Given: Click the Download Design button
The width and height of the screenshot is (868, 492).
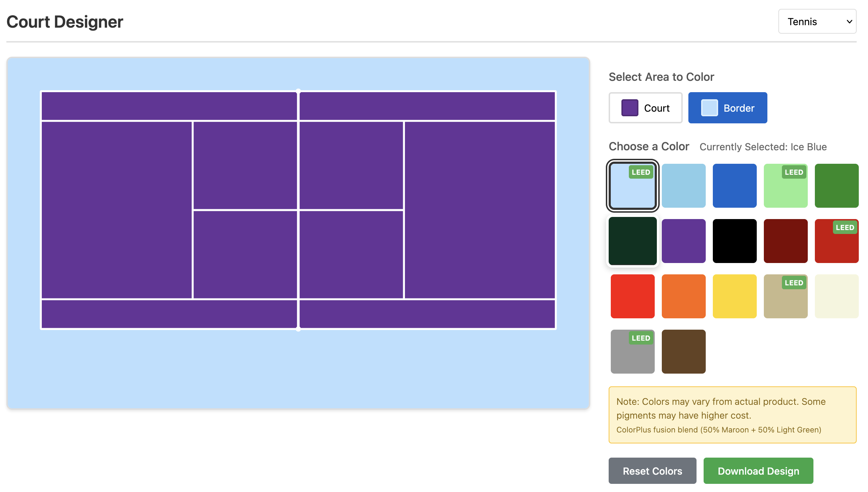Looking at the screenshot, I should (x=758, y=471).
